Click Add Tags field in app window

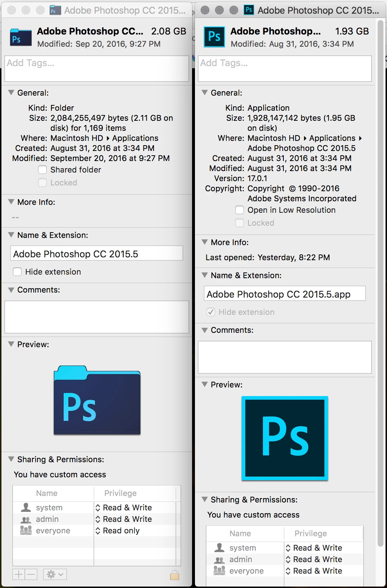pos(285,68)
